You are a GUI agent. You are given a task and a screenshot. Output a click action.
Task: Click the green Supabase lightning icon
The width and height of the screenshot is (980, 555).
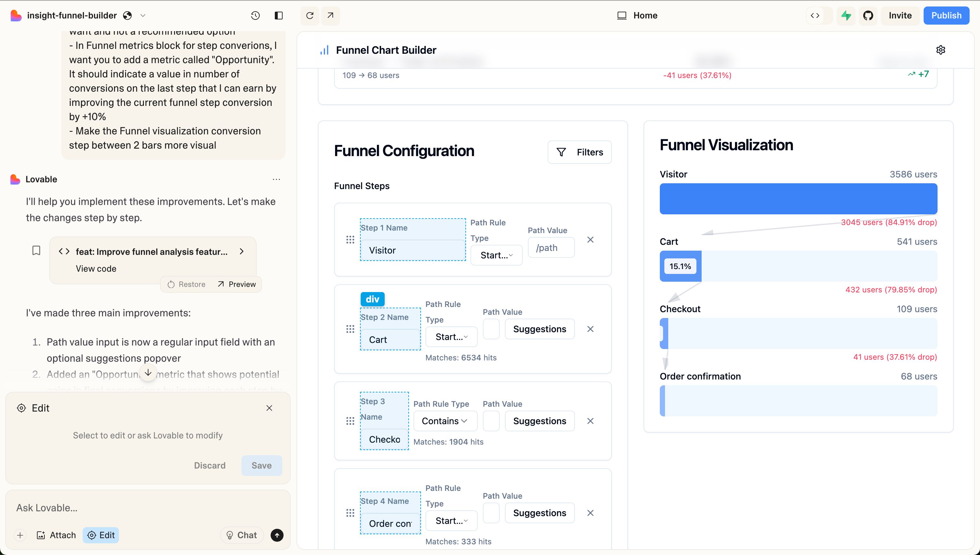click(846, 16)
